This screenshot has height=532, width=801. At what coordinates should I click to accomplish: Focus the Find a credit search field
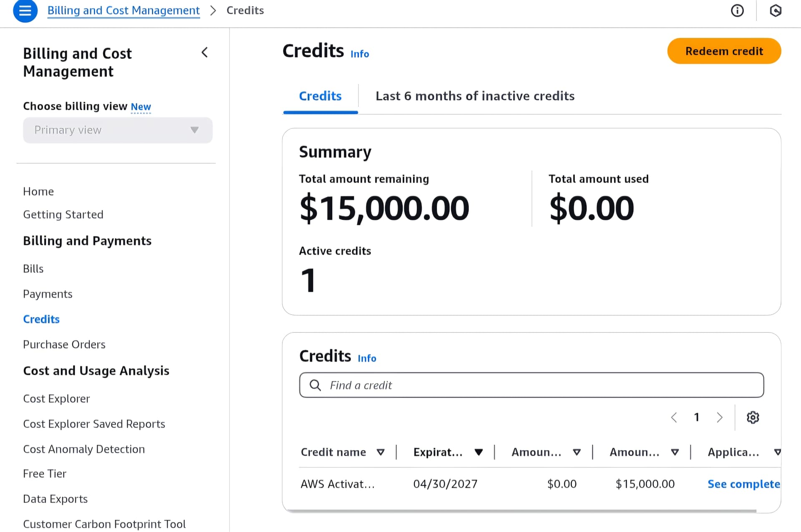coord(531,385)
